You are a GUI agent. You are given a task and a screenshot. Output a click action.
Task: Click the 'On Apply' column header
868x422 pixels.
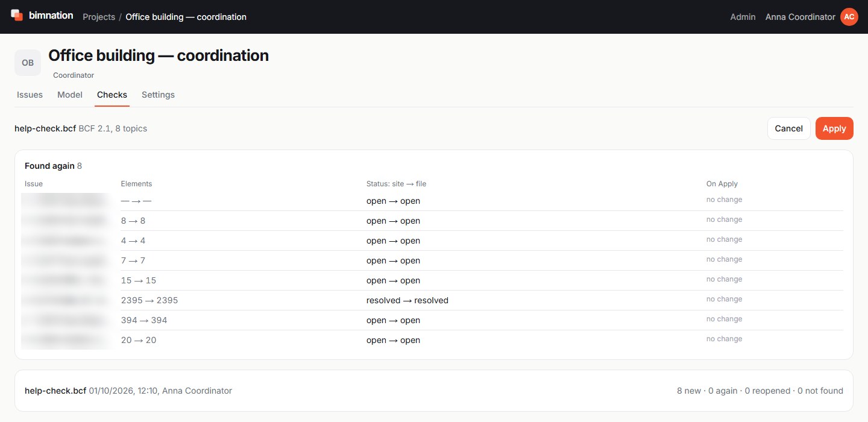click(x=722, y=184)
